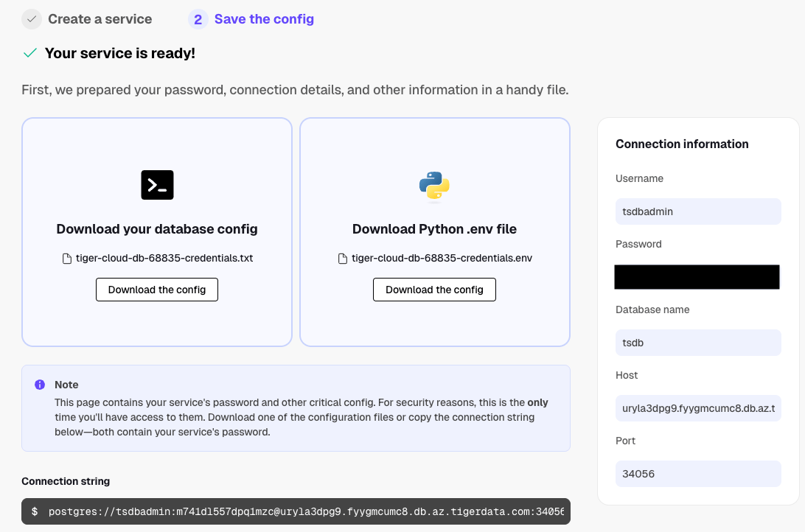Click the tiger-cloud-db-68835-credentials.env filename
805x532 pixels.
click(442, 259)
